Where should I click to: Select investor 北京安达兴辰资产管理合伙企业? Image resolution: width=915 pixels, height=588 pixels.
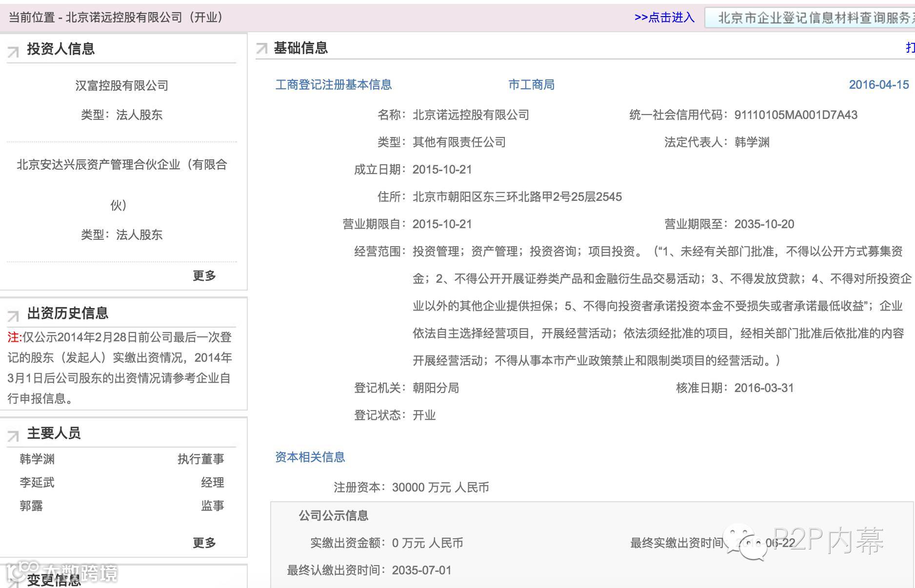[121, 185]
